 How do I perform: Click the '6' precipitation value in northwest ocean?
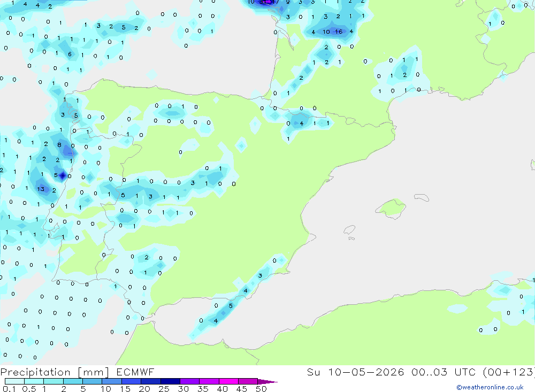point(70,54)
